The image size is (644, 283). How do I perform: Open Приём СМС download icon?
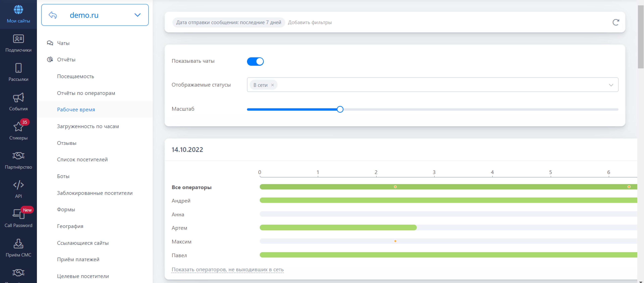[18, 244]
